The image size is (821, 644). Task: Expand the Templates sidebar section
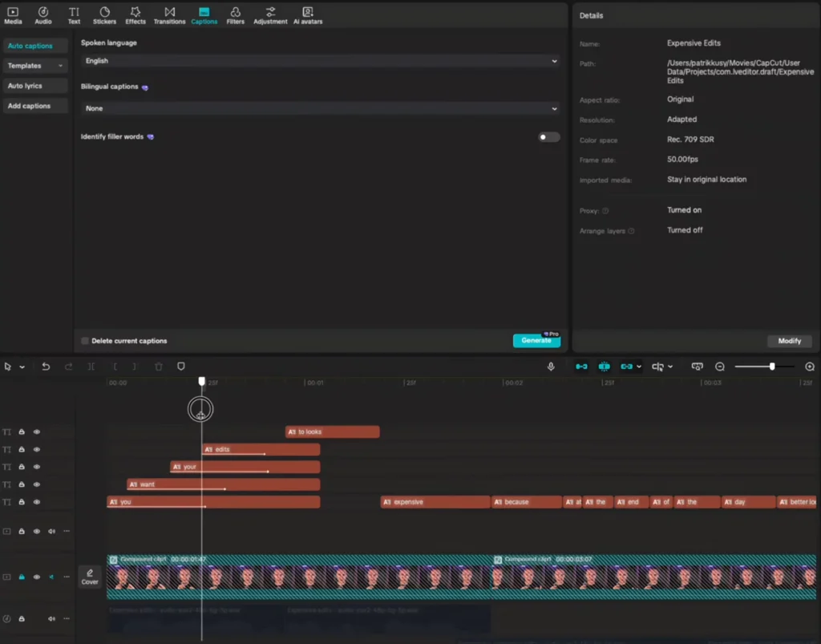pyautogui.click(x=35, y=66)
